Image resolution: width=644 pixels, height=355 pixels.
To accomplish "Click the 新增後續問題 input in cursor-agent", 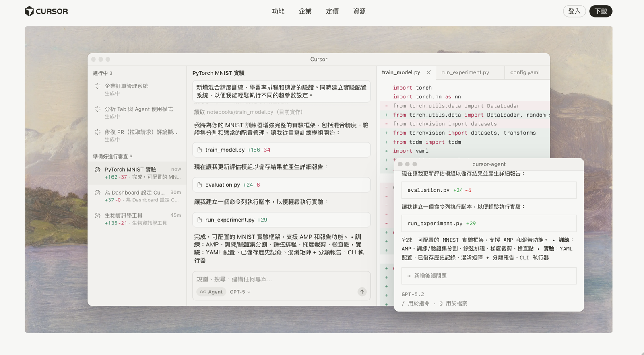I will click(489, 276).
